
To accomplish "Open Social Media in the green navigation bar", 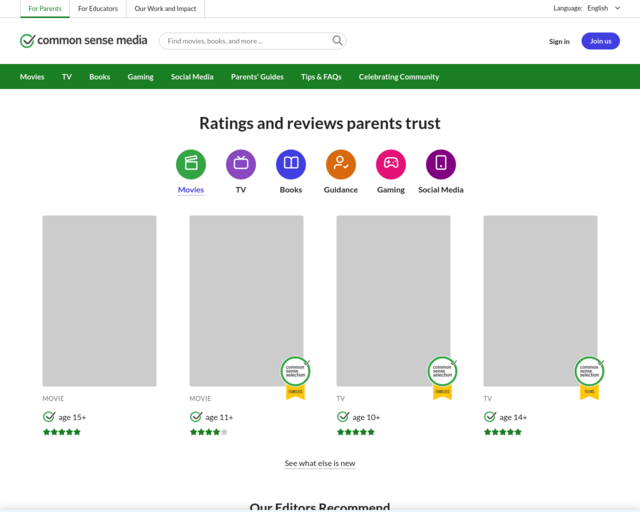I will coord(192,77).
